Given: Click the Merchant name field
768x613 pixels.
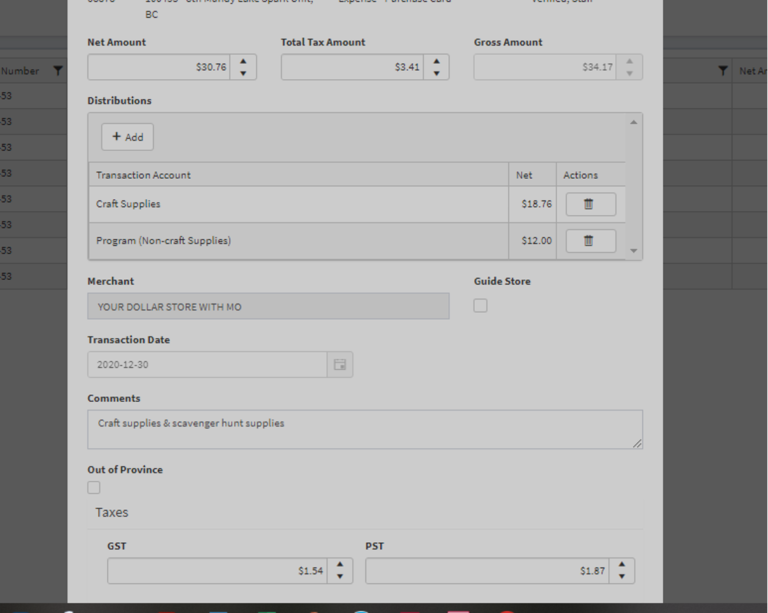Looking at the screenshot, I should (x=268, y=307).
